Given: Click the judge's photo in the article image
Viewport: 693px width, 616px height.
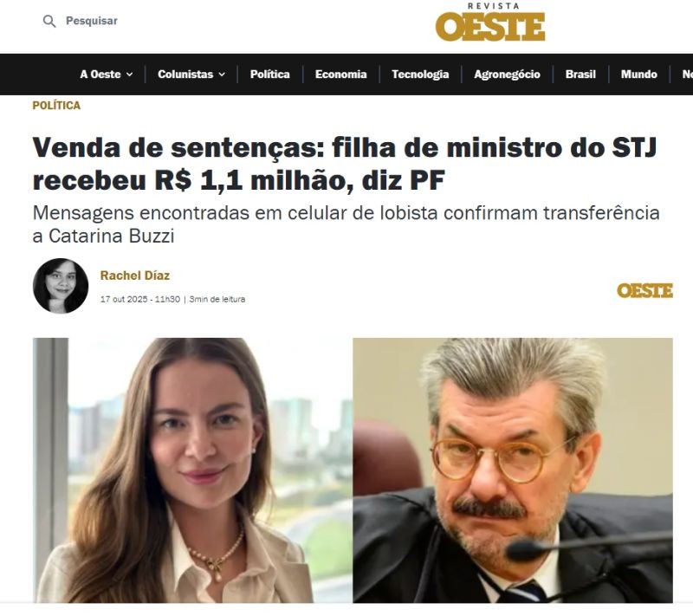Looking at the screenshot, I should [x=513, y=470].
